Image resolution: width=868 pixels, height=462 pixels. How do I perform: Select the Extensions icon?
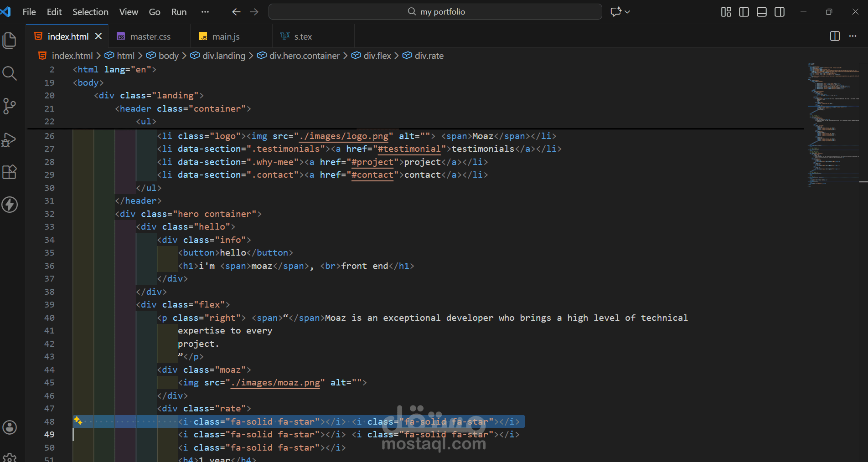point(10,172)
